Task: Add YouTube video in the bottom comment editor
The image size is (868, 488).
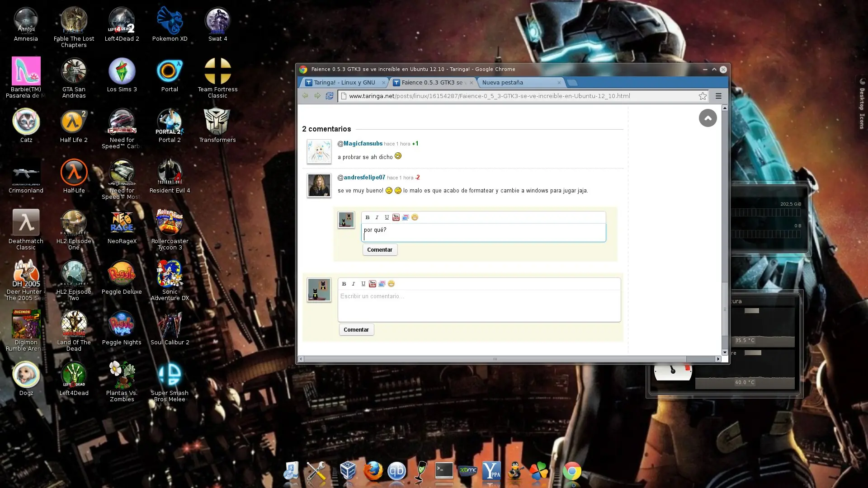Action: 373,284
